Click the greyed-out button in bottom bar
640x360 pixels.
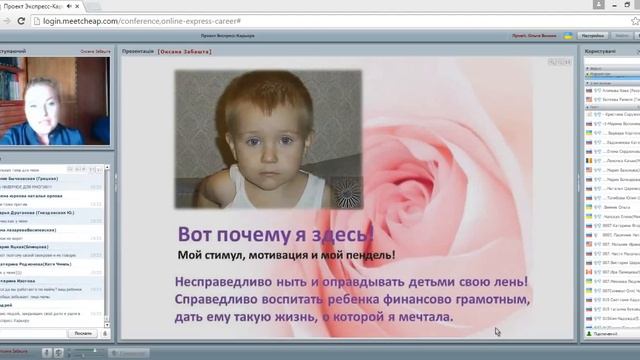pos(129,353)
